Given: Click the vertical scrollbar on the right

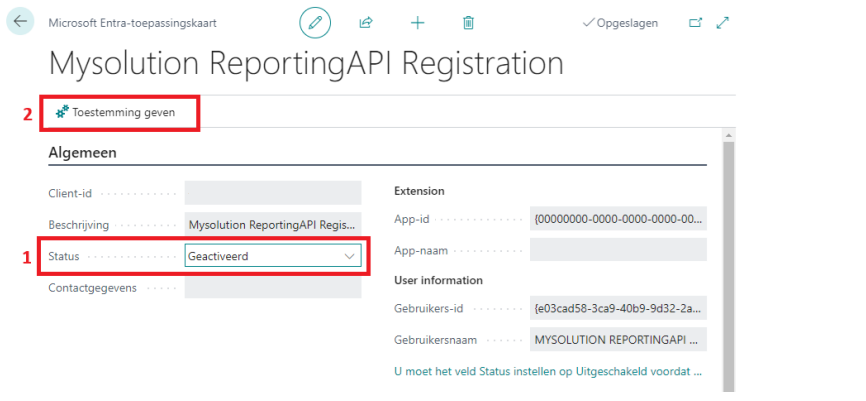Looking at the screenshot, I should (728, 260).
